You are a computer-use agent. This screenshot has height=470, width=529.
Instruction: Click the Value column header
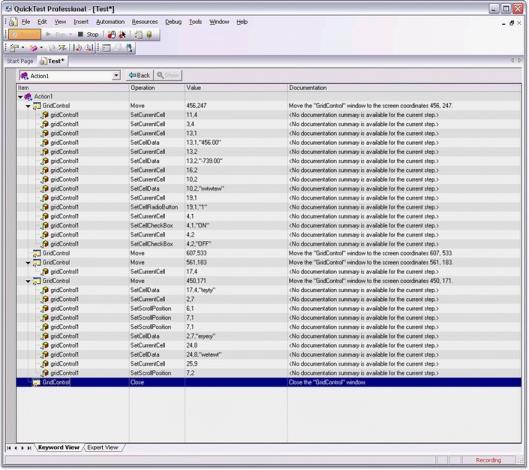pyautogui.click(x=236, y=88)
